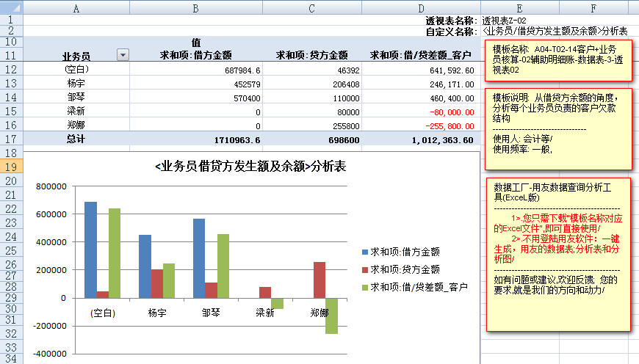Image resolution: width=639 pixels, height=364 pixels.
Task: Click green legend swatch for 借/贷差额_客户
Action: tap(364, 287)
